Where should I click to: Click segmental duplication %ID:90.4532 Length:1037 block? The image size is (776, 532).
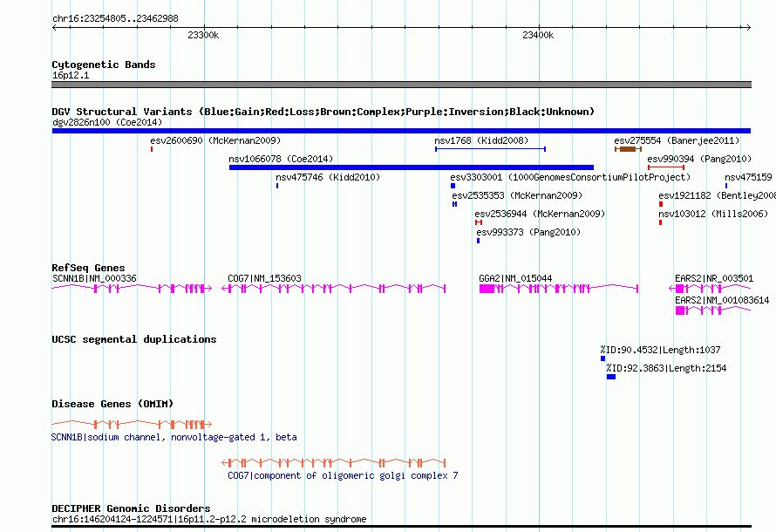tap(602, 358)
